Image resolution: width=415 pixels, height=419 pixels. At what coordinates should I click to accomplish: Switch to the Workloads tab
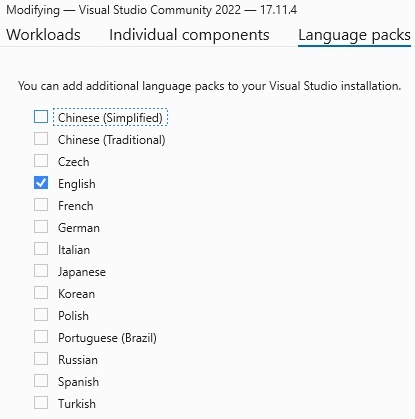pyautogui.click(x=43, y=35)
